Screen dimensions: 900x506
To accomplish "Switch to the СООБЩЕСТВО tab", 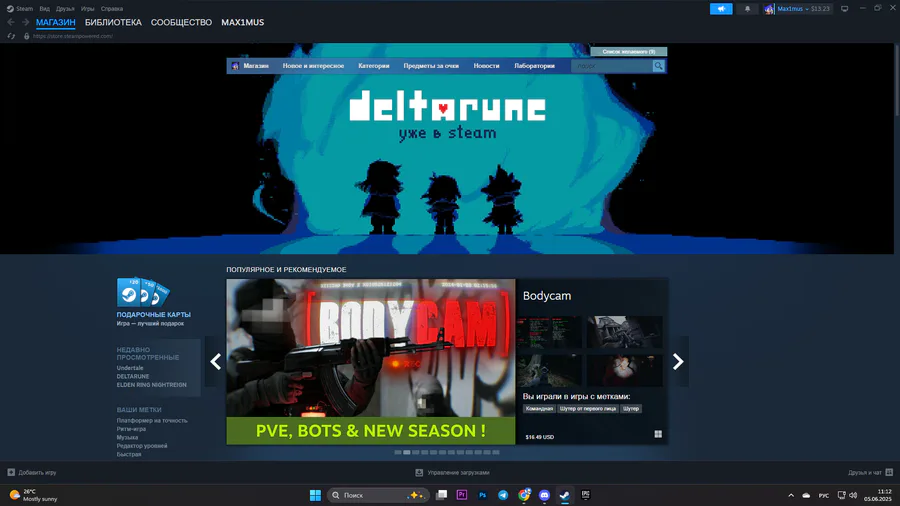I will click(x=181, y=22).
